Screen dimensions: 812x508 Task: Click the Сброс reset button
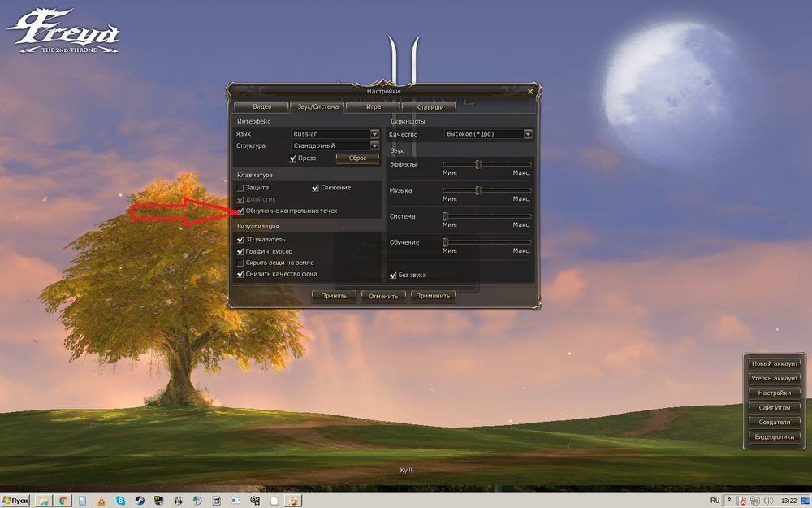click(357, 158)
